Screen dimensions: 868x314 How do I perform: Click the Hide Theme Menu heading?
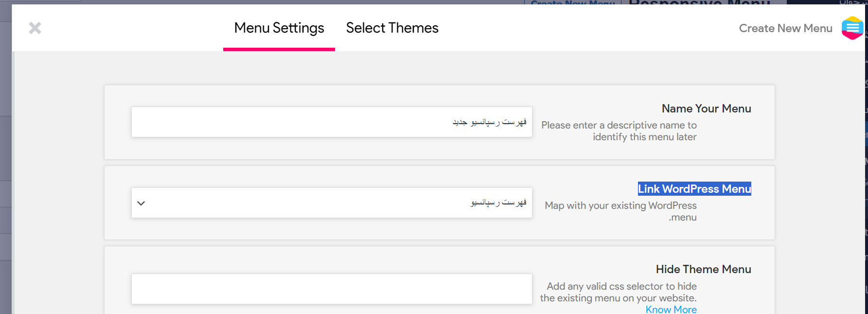(703, 269)
